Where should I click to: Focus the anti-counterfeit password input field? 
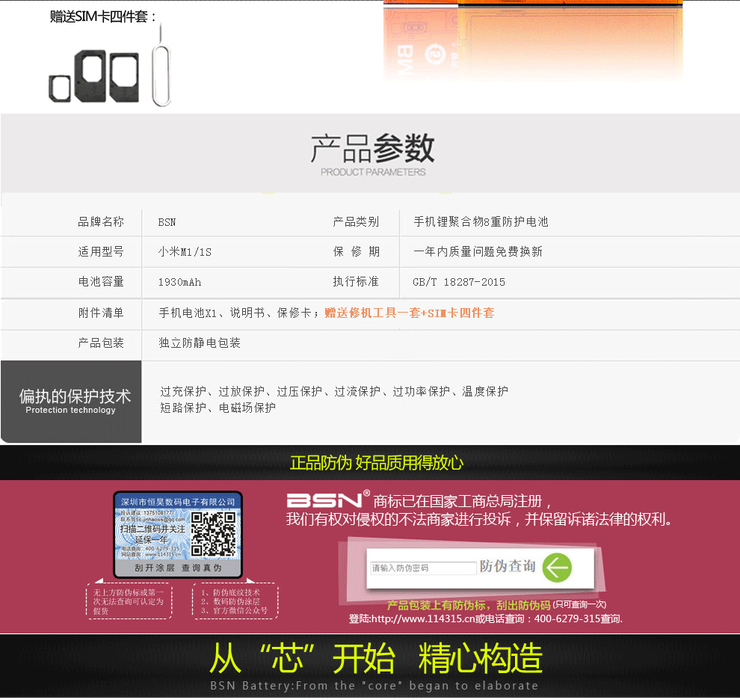pyautogui.click(x=423, y=568)
